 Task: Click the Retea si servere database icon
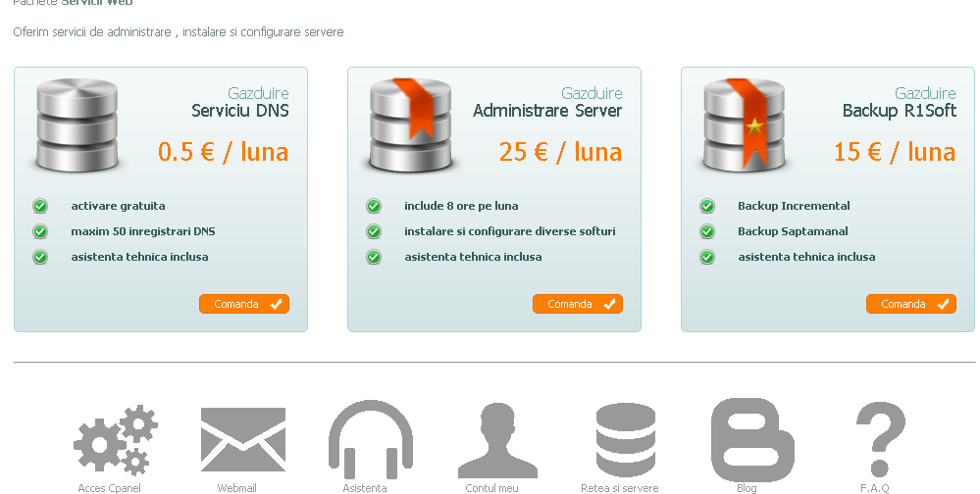coord(626,440)
